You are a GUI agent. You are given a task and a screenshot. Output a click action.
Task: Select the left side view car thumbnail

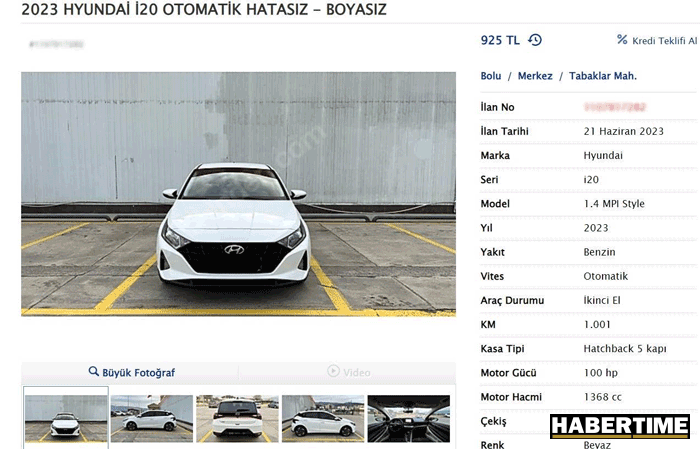click(x=152, y=418)
